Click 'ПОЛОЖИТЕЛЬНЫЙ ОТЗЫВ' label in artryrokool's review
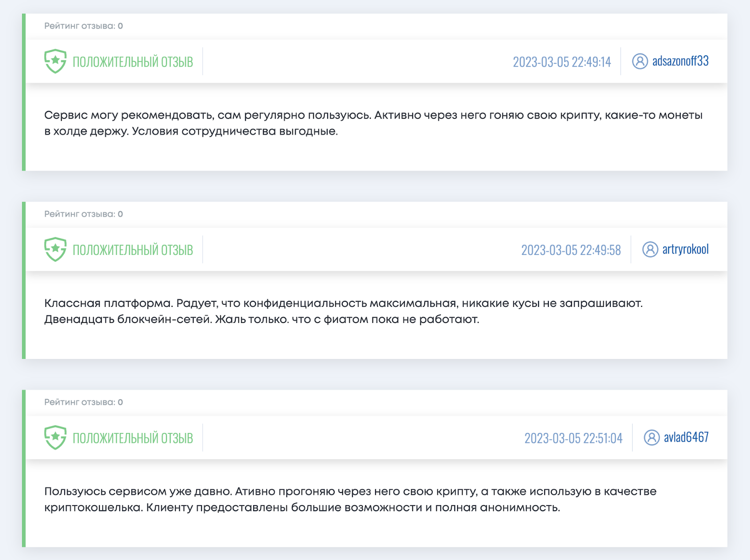The height and width of the screenshot is (560, 750). 133,250
